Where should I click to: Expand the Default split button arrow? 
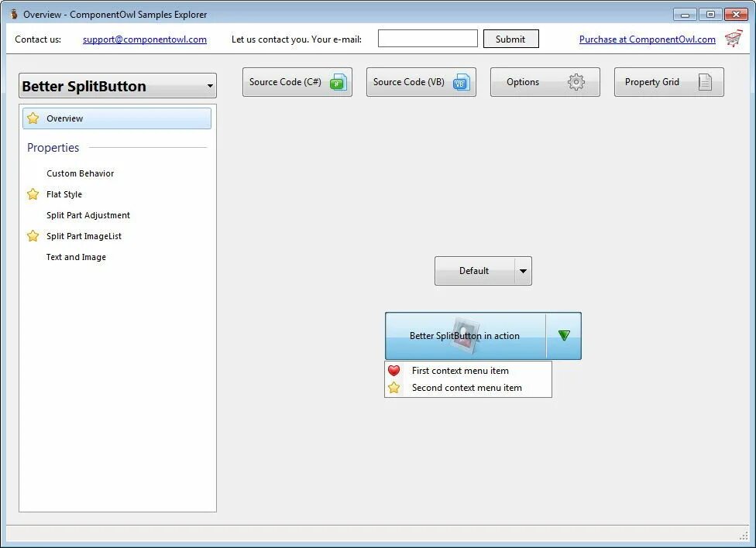coord(523,271)
